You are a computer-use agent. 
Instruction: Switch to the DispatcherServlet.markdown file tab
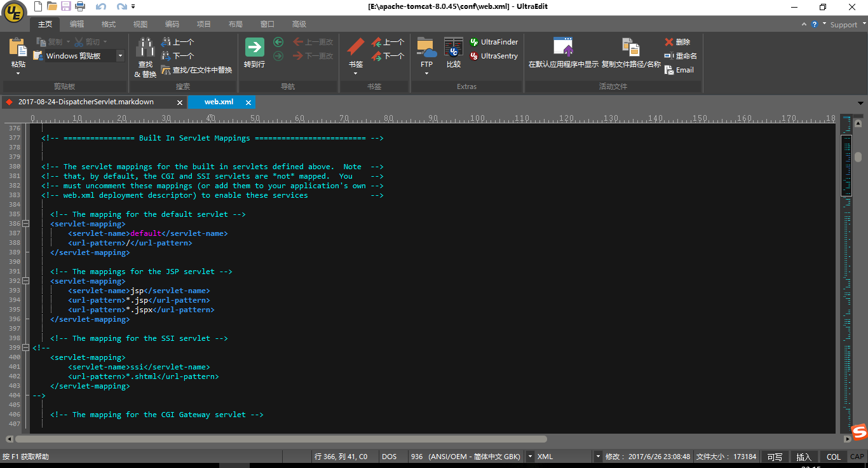[x=86, y=102]
